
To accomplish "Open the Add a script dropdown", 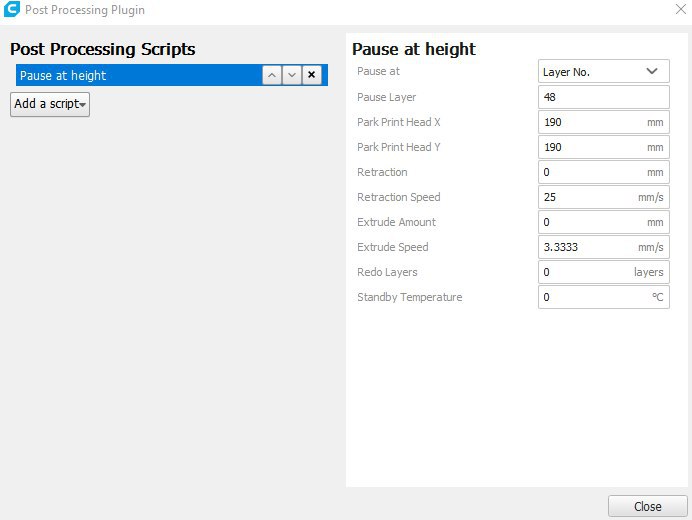I will 50,104.
